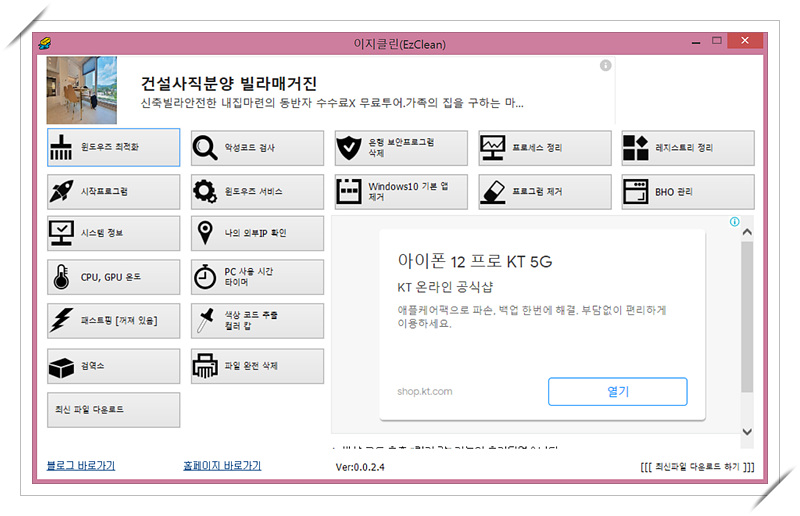Click the shop.kt.com address in the ad
The height and width of the screenshot is (516, 800).
(x=424, y=391)
